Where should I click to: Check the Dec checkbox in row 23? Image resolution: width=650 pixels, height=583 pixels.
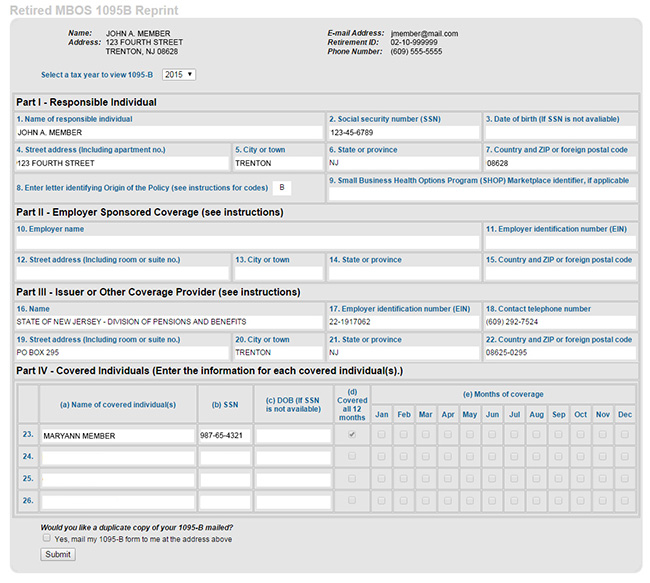624,435
